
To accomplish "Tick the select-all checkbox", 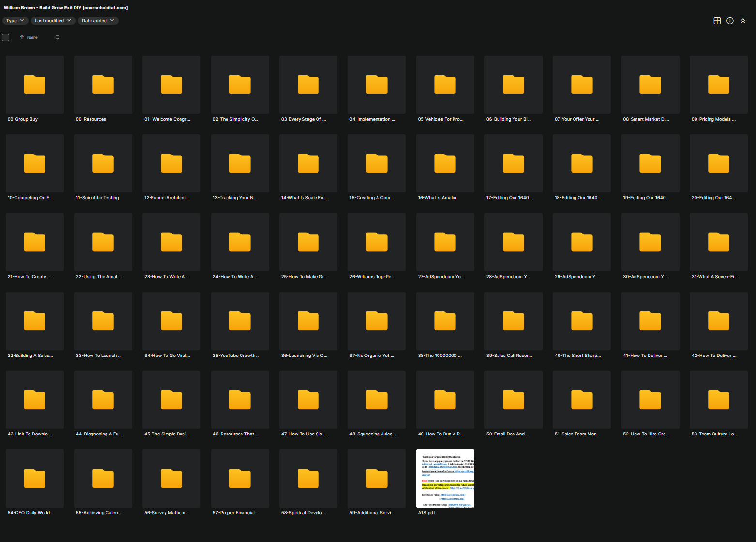I will [x=6, y=37].
